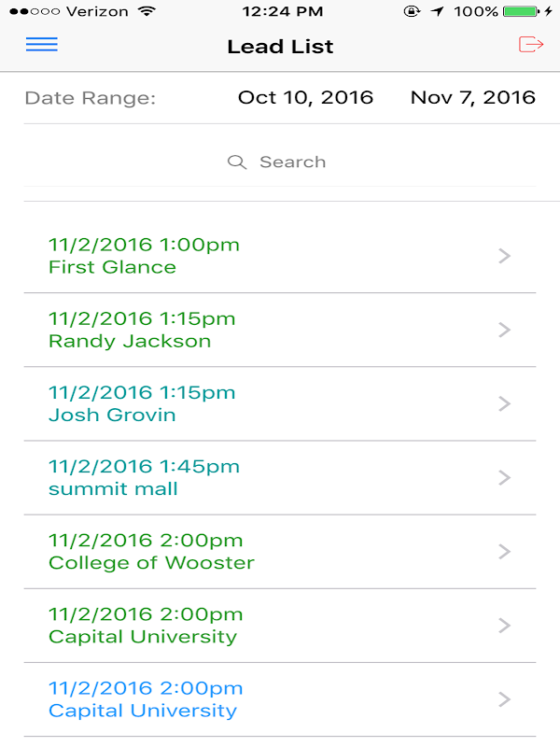
Task: Tap chevron on Randy Jackson row
Action: [505, 330]
